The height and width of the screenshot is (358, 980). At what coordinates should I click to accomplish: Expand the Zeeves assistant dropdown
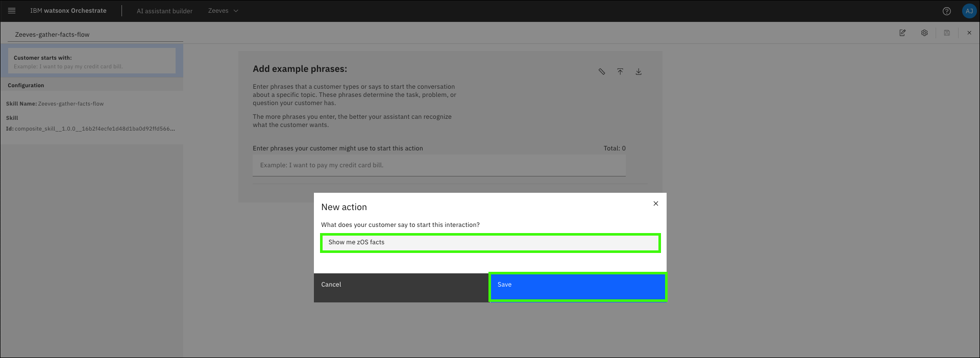(223, 11)
